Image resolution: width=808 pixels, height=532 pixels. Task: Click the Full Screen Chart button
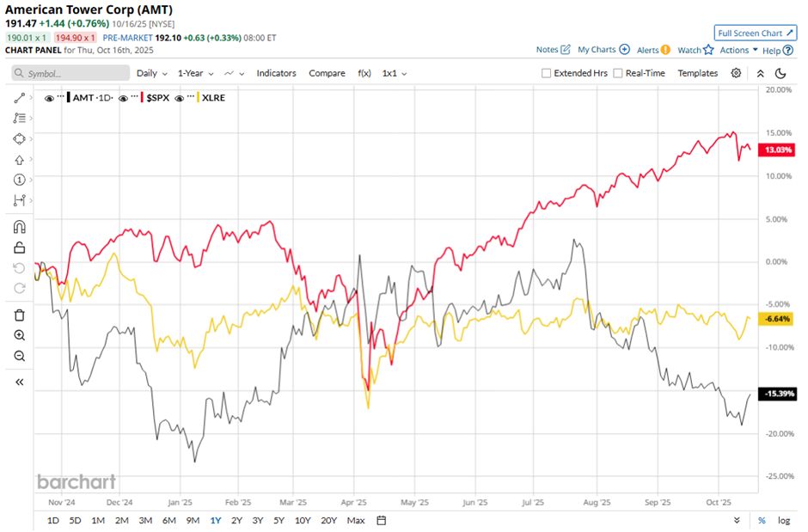tap(755, 33)
